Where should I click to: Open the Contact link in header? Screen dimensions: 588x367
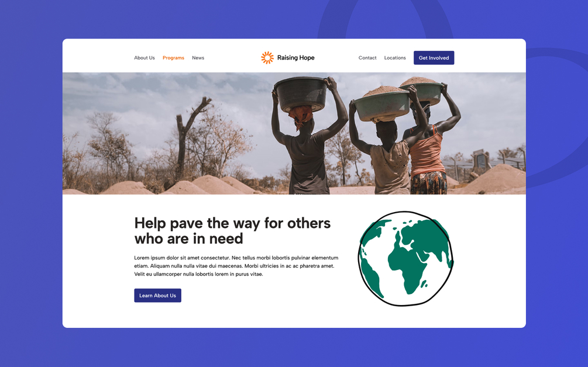coord(367,58)
